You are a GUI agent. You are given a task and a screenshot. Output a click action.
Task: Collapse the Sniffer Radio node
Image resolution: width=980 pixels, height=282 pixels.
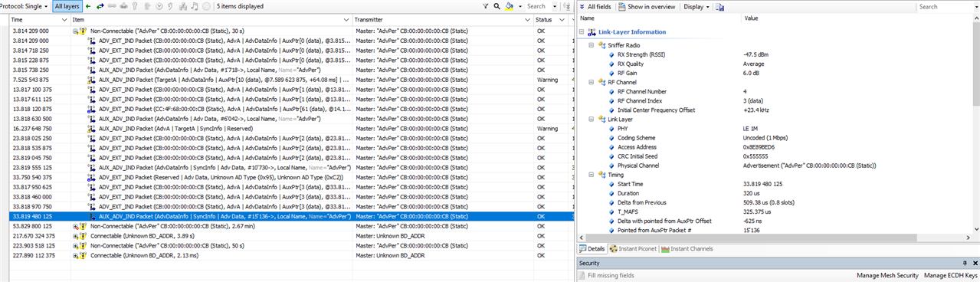point(592,45)
